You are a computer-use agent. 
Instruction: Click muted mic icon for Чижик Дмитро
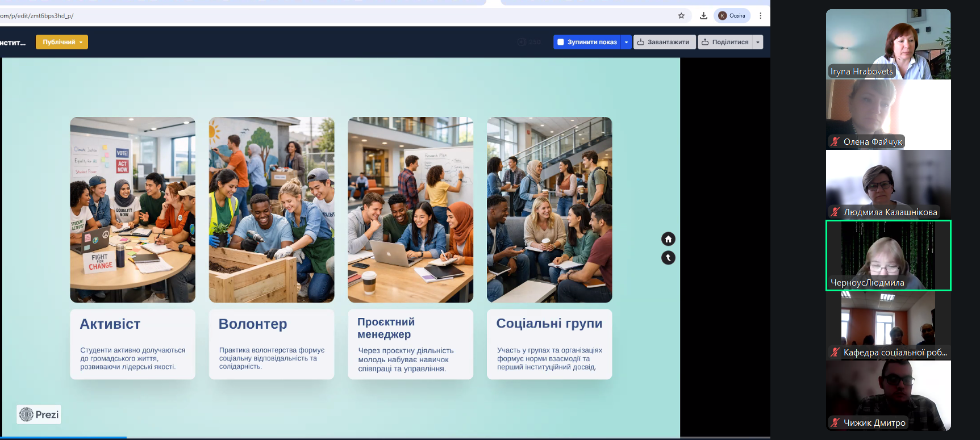835,422
